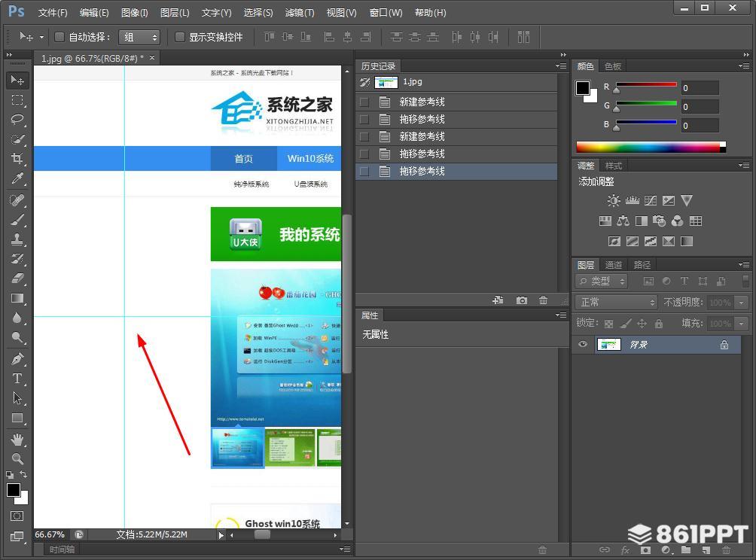Open the 滤镜(T) menu
The width and height of the screenshot is (756, 560).
click(x=300, y=13)
